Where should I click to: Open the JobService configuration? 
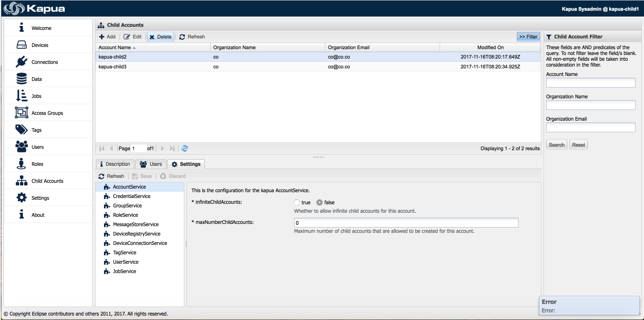tap(124, 271)
